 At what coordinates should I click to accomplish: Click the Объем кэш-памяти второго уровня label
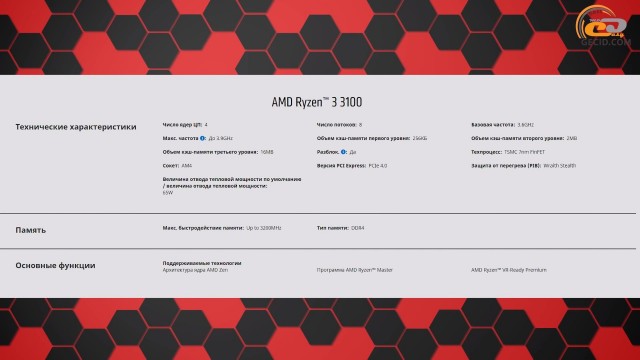[x=518, y=138]
